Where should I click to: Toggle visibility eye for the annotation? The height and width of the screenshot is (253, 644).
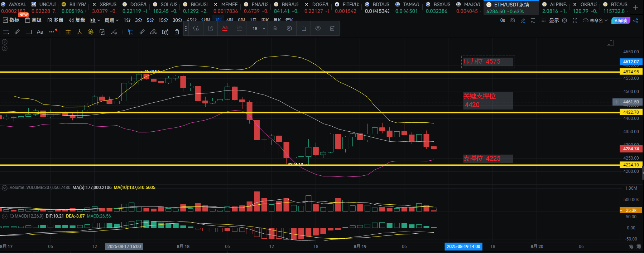pos(318,28)
